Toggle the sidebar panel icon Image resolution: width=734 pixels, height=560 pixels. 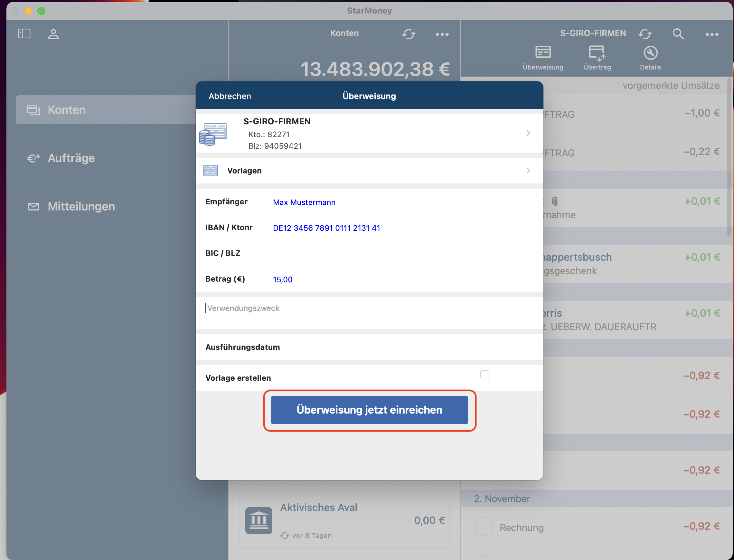tap(24, 34)
